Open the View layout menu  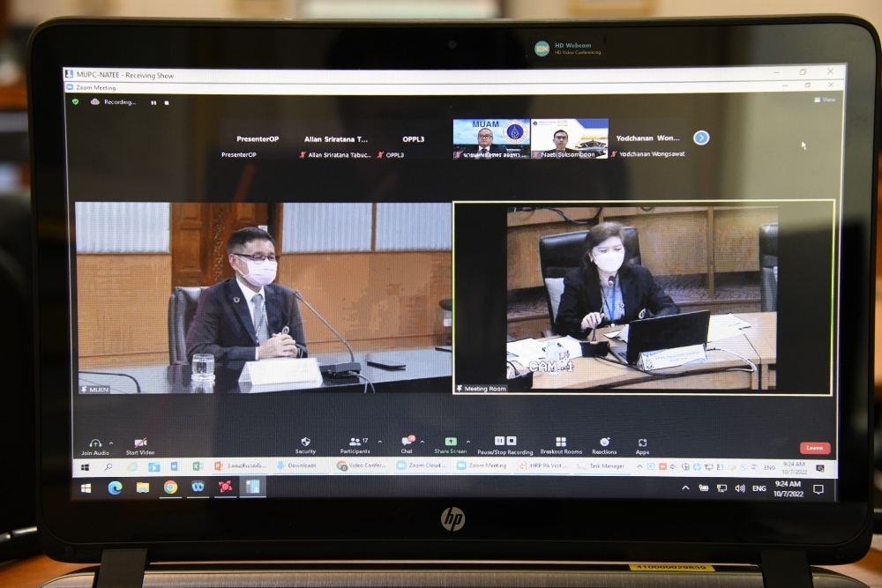[x=825, y=100]
